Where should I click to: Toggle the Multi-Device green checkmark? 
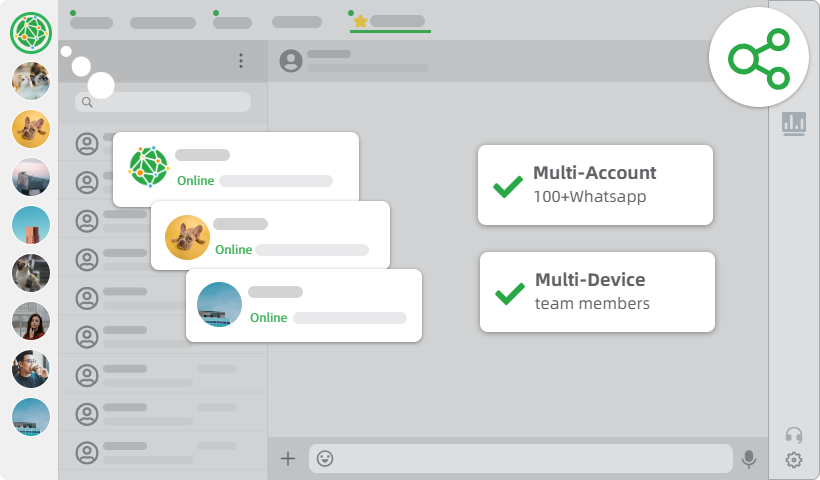pos(510,292)
